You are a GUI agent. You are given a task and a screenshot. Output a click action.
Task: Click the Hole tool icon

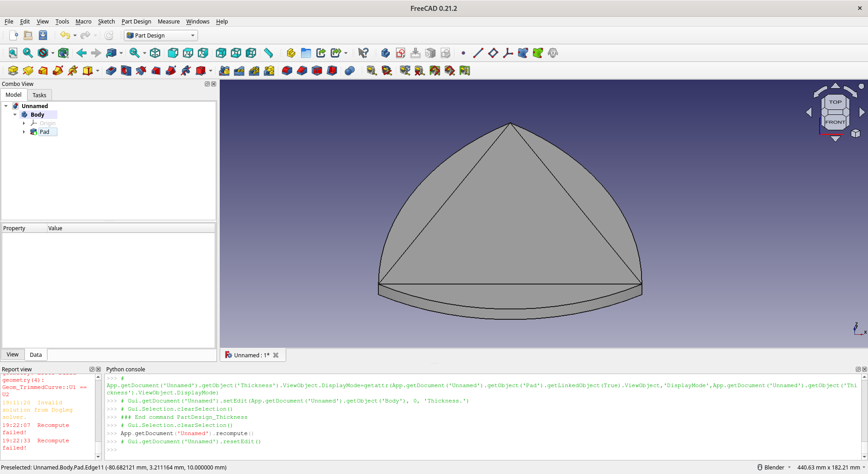point(126,71)
